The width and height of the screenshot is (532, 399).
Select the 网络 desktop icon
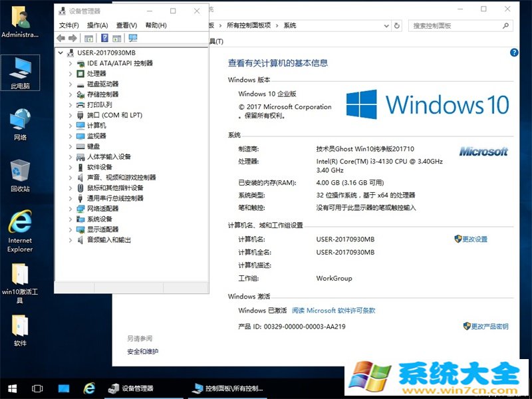(x=20, y=124)
